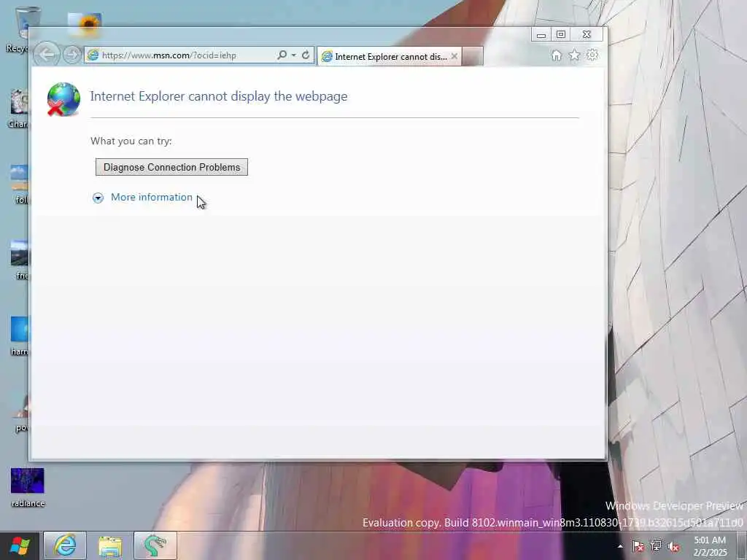Open the Windows Start button
Viewport: 747px width, 560px height.
pos(20,545)
